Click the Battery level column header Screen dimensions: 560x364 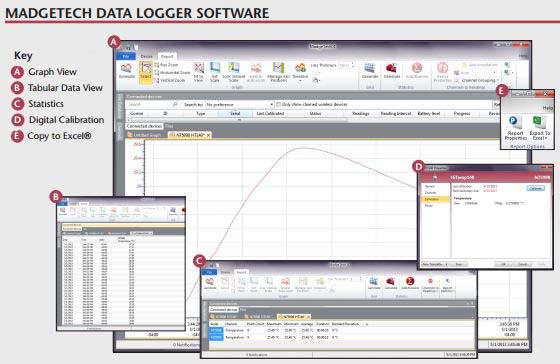click(x=429, y=113)
